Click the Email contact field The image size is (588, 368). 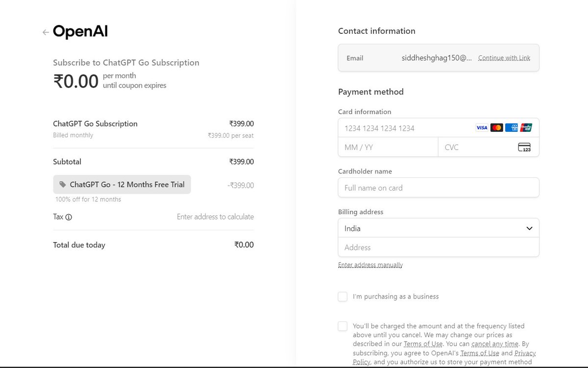pyautogui.click(x=439, y=58)
